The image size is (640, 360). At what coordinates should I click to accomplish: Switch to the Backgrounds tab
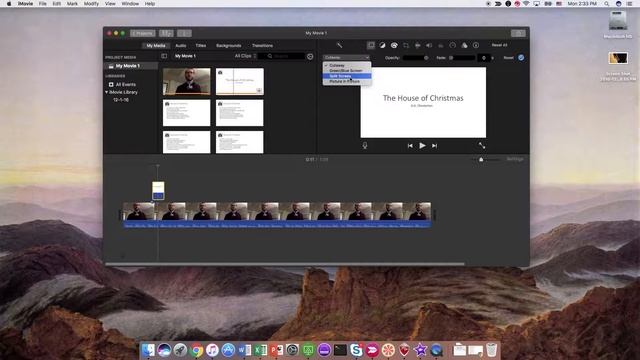pos(229,45)
